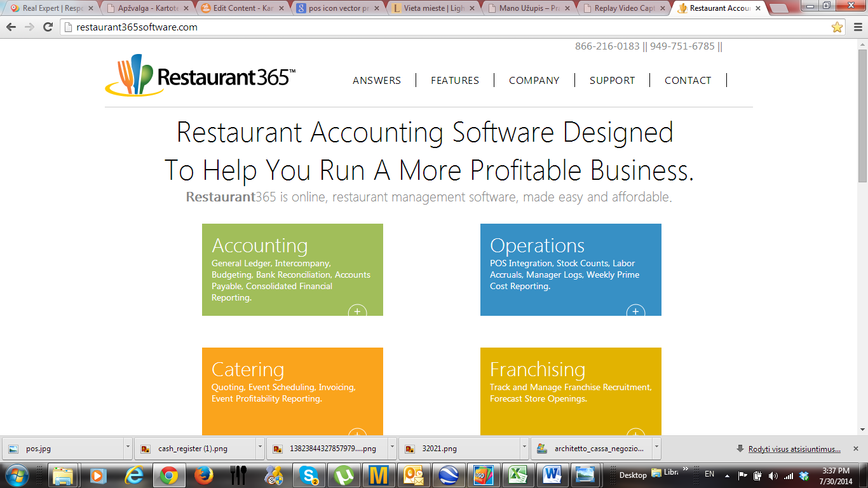
Task: Click the volume speaker tray icon
Action: (773, 475)
